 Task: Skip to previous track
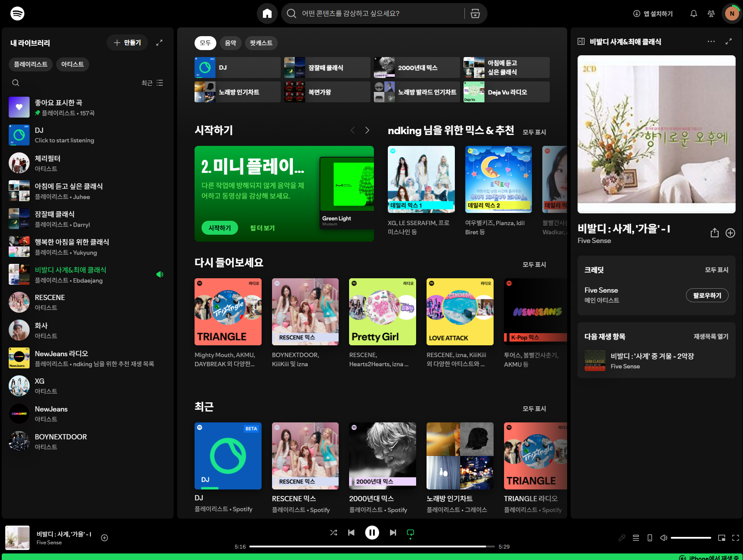pyautogui.click(x=351, y=533)
